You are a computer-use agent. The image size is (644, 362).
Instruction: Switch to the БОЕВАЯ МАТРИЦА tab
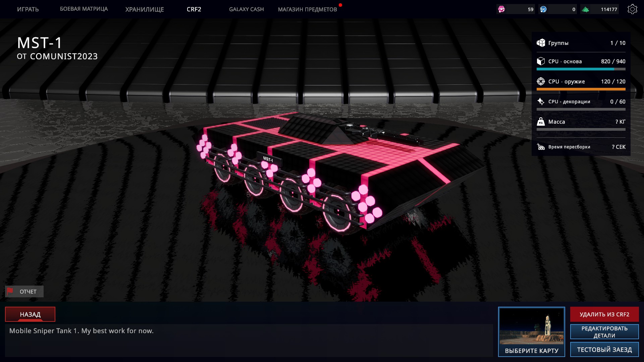[84, 9]
